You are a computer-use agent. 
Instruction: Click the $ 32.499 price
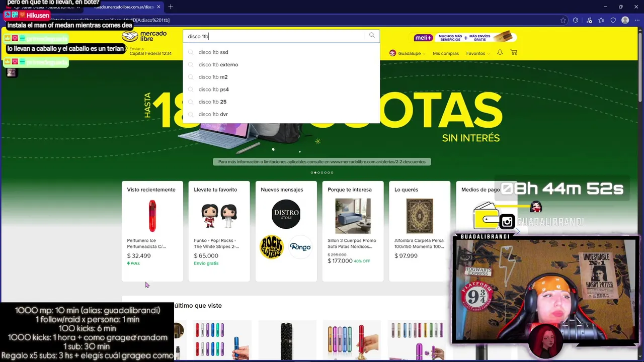tap(139, 256)
